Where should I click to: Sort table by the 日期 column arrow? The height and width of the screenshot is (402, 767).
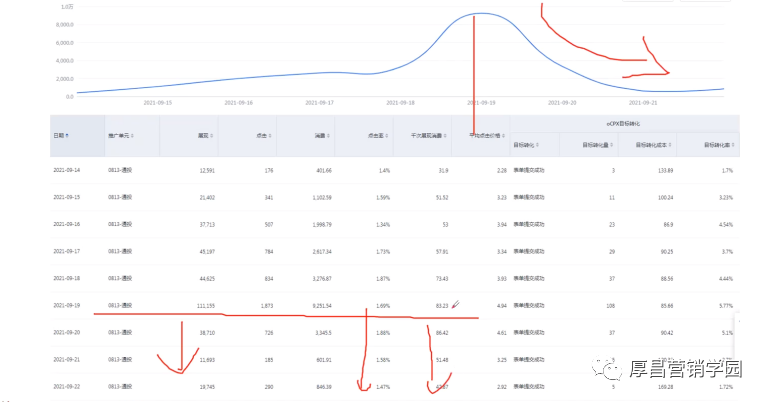click(x=67, y=135)
